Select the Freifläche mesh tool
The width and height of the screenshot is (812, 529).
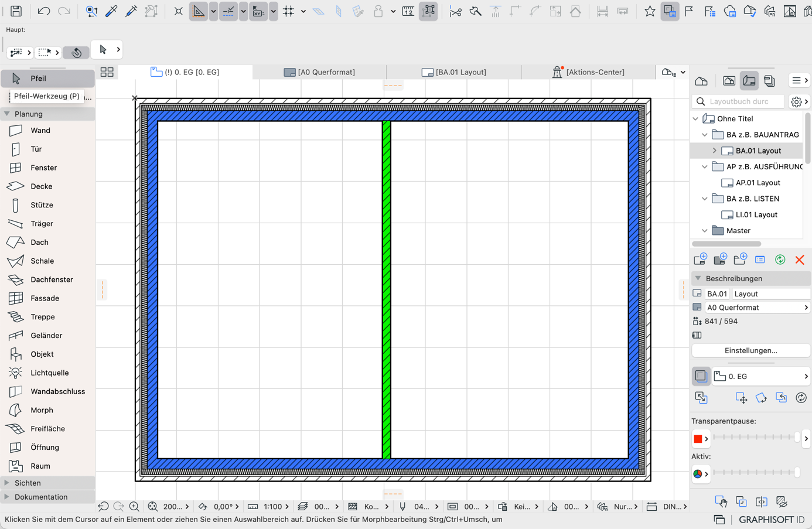(x=48, y=429)
